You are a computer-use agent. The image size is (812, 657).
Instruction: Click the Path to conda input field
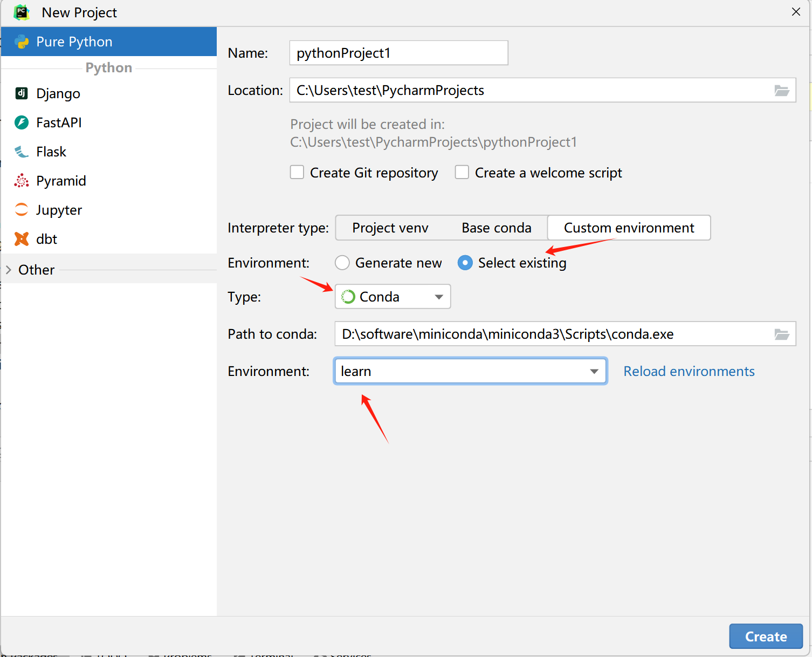[x=565, y=334]
